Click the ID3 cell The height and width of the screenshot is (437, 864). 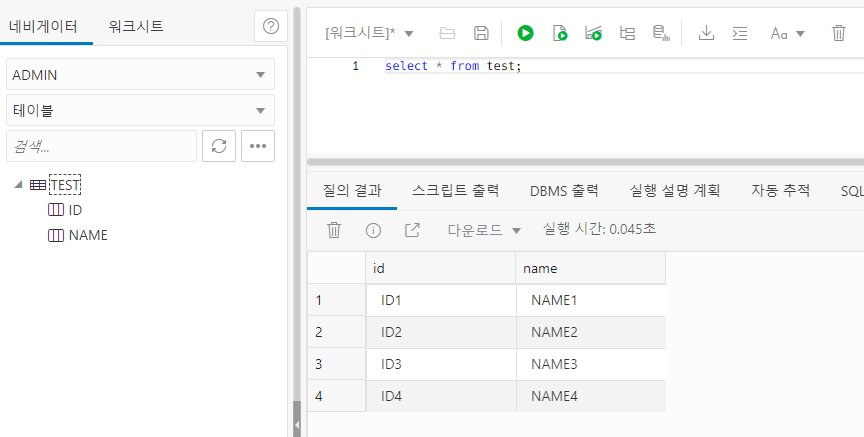[x=441, y=364]
